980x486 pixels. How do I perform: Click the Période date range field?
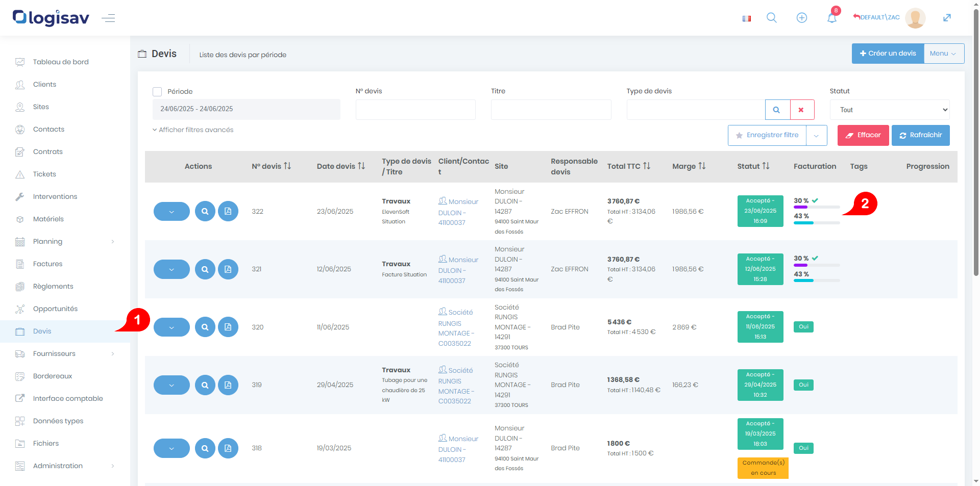coord(247,109)
